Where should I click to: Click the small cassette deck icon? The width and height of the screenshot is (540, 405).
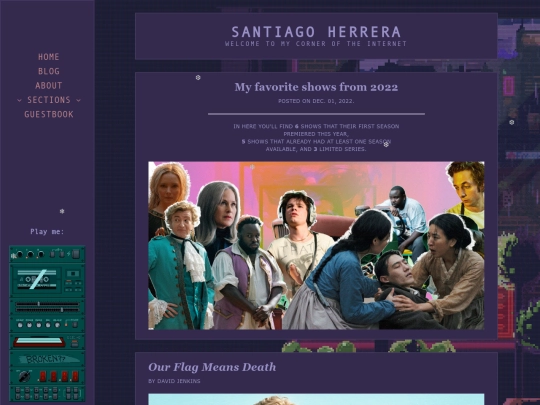[73, 273]
